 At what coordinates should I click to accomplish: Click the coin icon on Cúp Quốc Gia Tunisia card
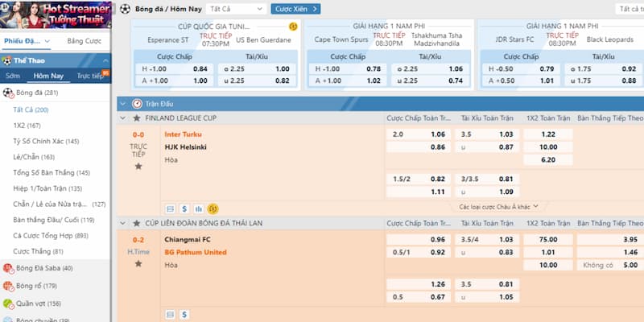[x=293, y=27]
